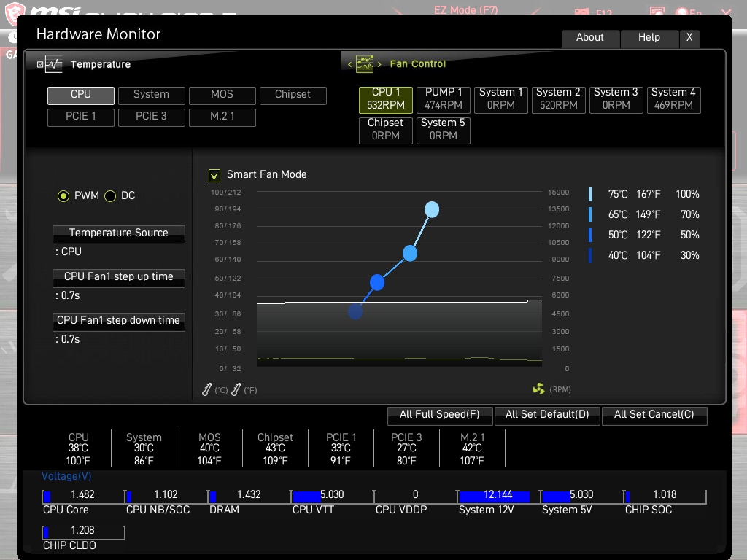
Task: Click the DRAM voltage value 1.432
Action: click(x=249, y=495)
